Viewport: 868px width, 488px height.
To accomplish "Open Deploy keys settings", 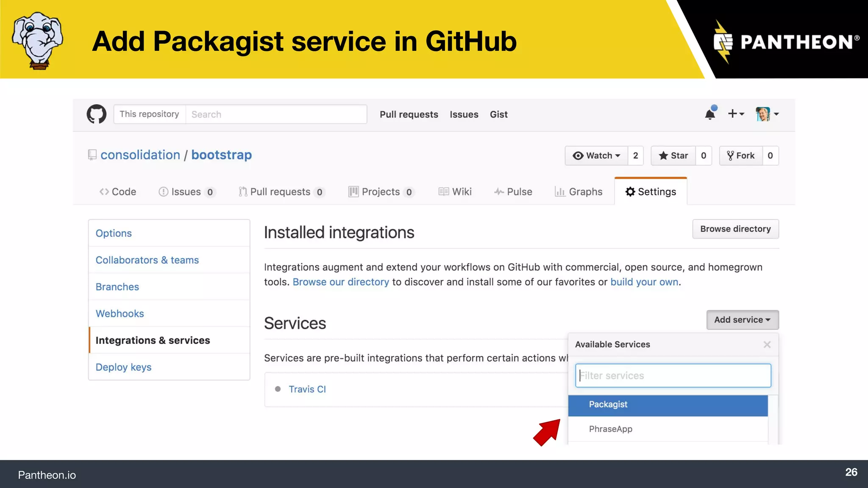I will click(169, 367).
